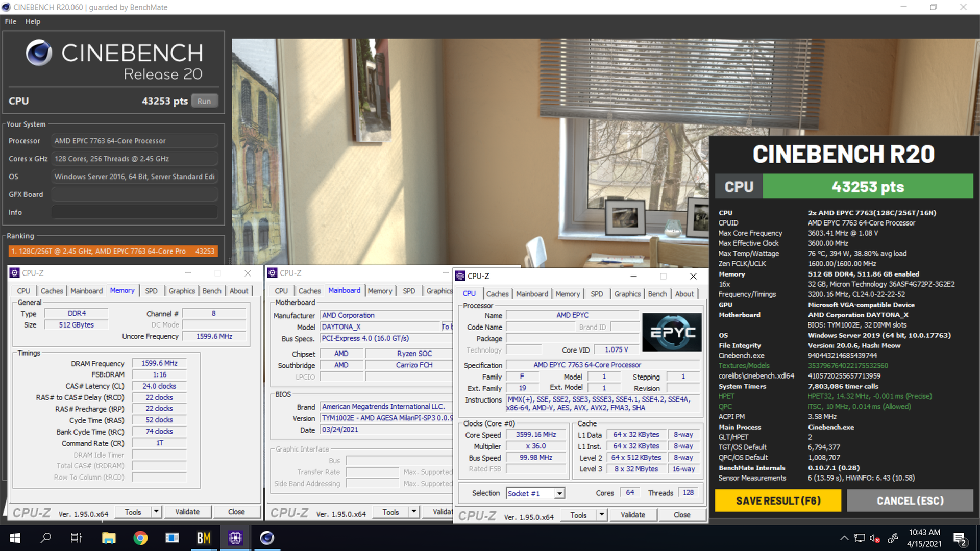This screenshot has height=551, width=980.
Task: Expand Tools dropdown arrow in Memory CPU-Z window
Action: click(x=156, y=512)
